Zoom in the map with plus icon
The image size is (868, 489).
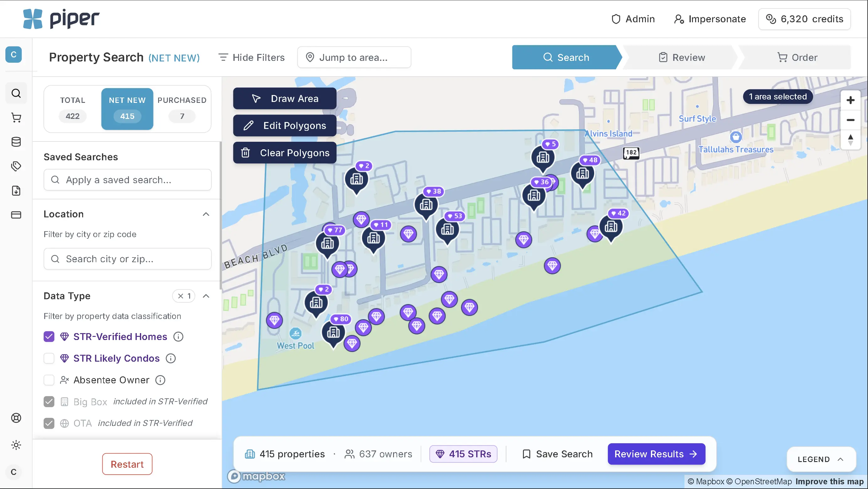(x=850, y=100)
